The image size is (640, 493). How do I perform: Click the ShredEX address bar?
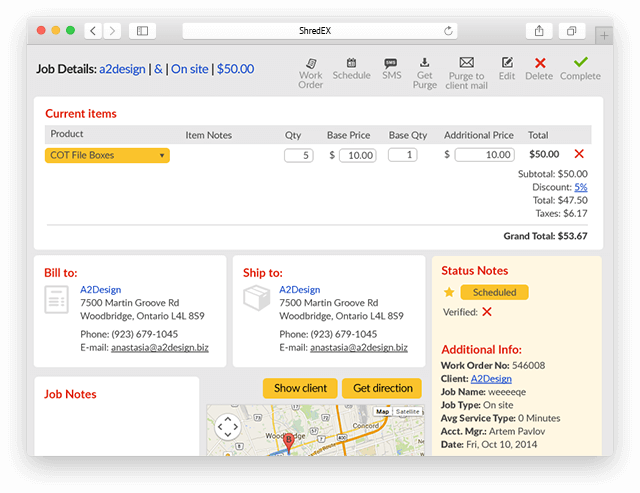point(320,31)
